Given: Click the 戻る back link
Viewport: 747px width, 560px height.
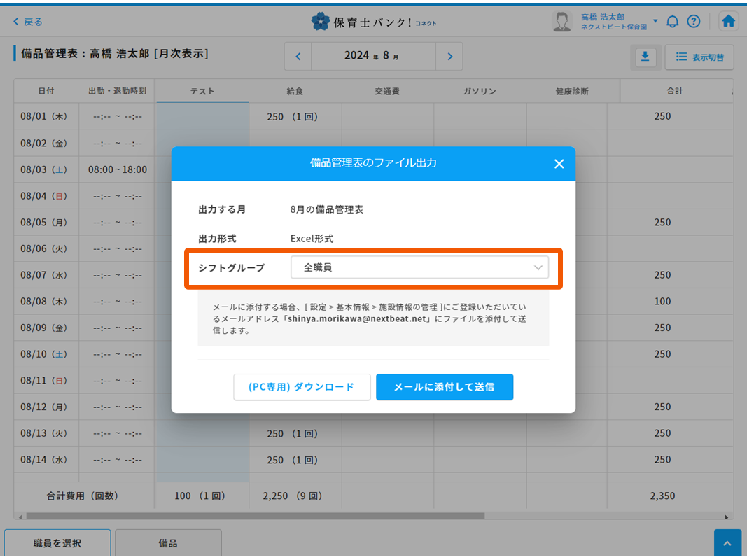Looking at the screenshot, I should 28,22.
